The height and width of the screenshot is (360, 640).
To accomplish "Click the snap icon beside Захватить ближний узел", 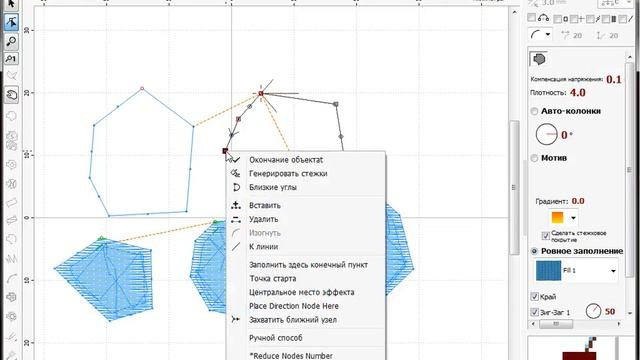I will coord(236,319).
